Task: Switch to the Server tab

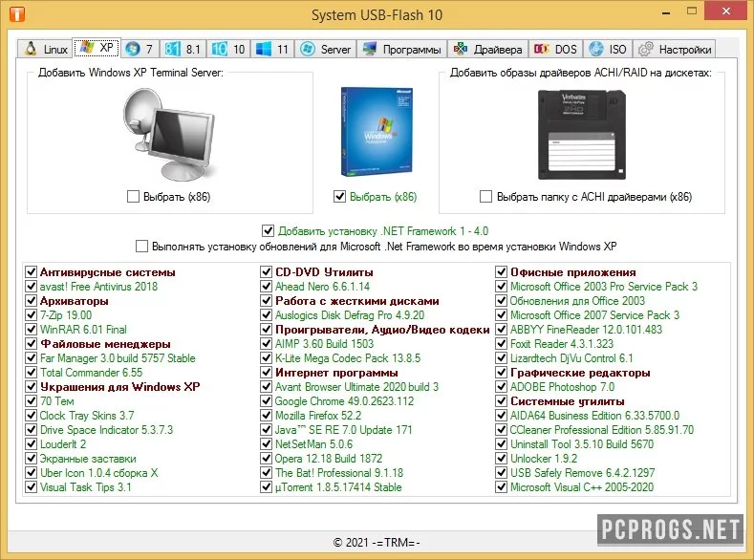Action: [326, 49]
